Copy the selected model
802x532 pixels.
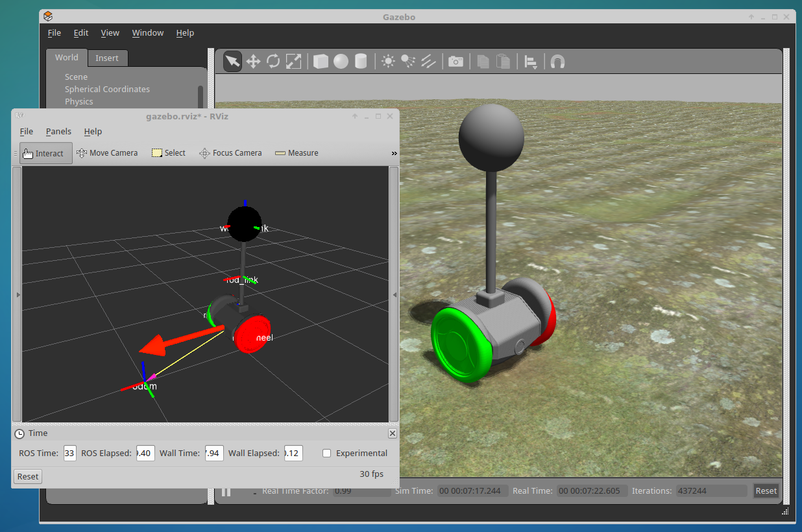coord(483,60)
